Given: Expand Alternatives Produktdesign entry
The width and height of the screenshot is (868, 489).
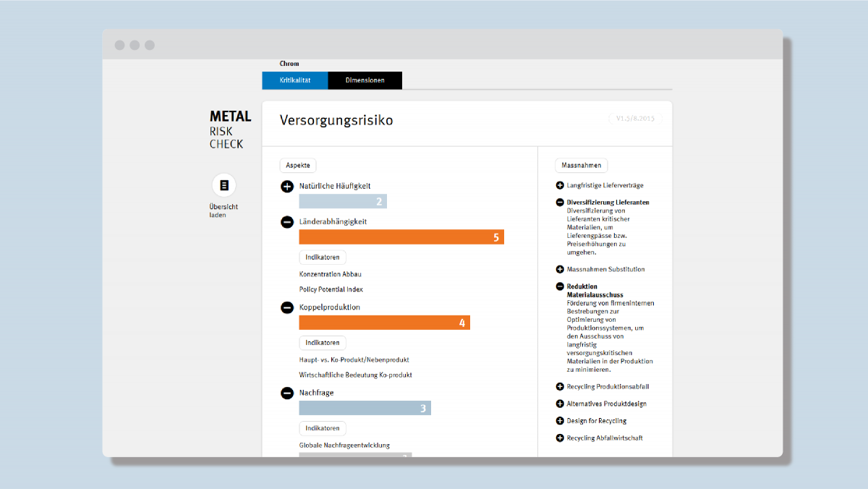Looking at the screenshot, I should 601,404.
